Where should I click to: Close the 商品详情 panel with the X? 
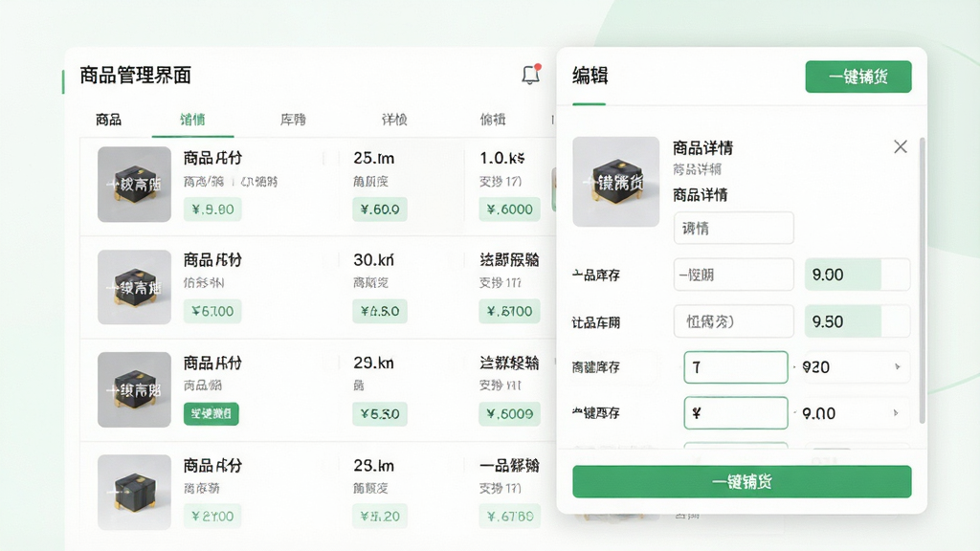click(x=900, y=146)
